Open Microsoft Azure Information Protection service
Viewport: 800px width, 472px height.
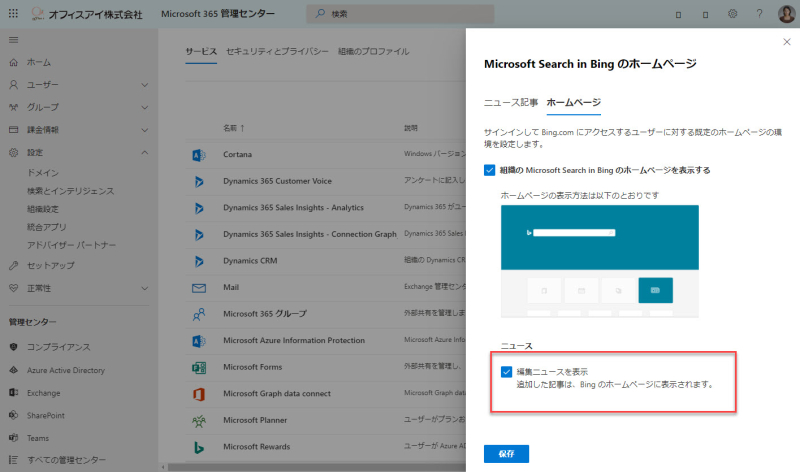294,340
